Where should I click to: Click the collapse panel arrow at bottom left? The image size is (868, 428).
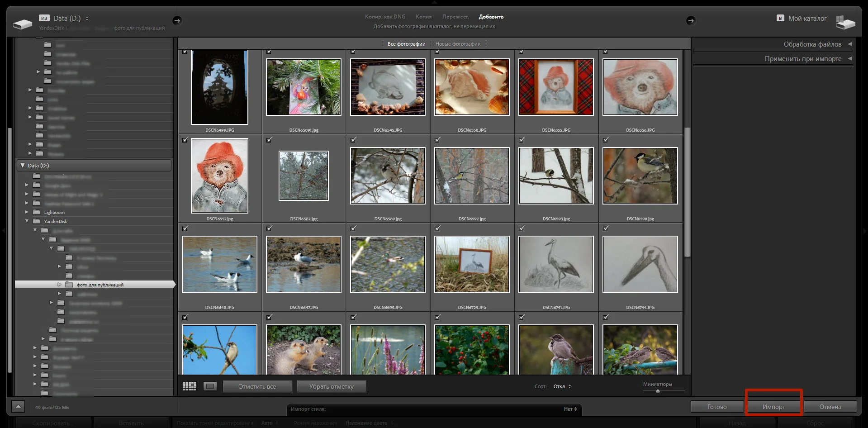[18, 406]
